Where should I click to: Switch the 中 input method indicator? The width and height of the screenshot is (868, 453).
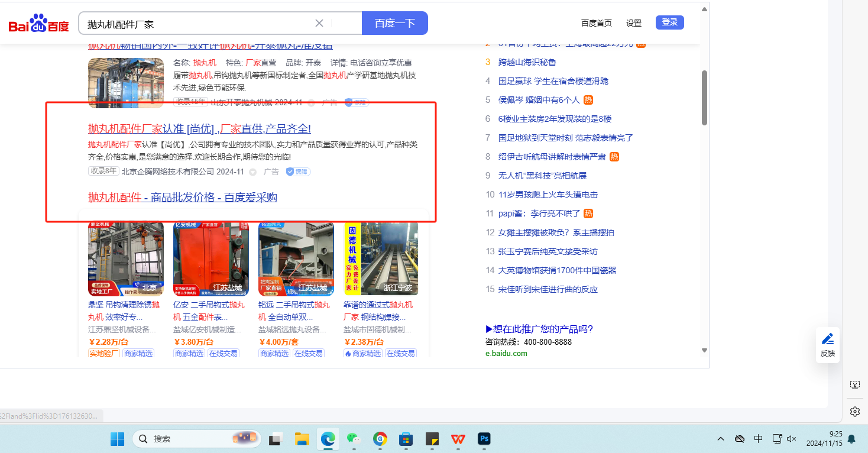tap(759, 439)
